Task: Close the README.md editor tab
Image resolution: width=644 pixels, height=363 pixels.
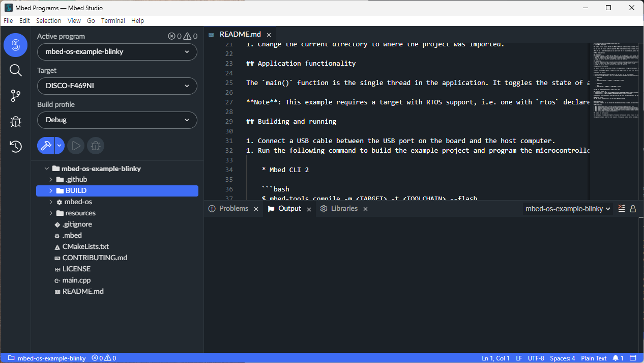Action: [269, 35]
